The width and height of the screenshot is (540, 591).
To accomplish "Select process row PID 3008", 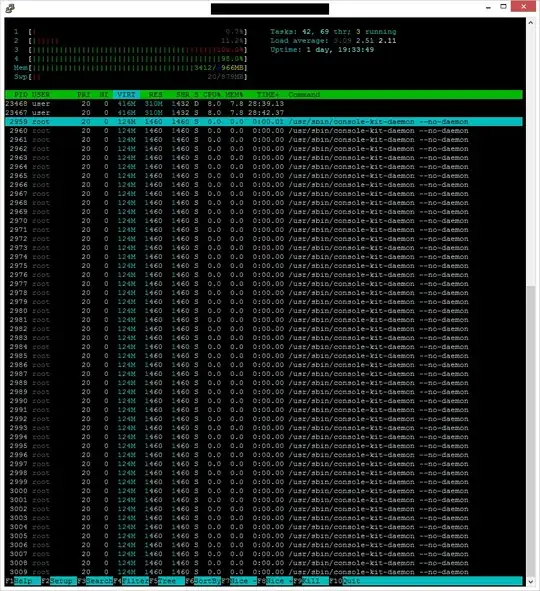I will pyautogui.click(x=264, y=563).
